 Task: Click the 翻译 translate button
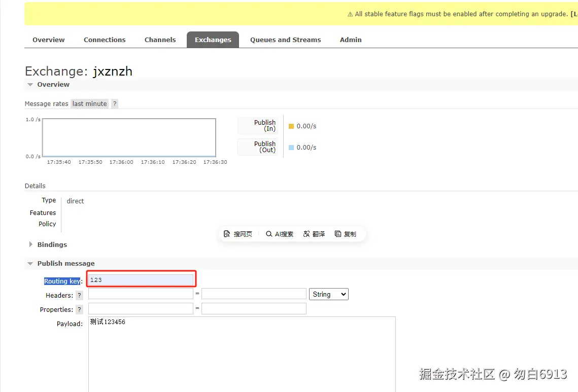(314, 234)
